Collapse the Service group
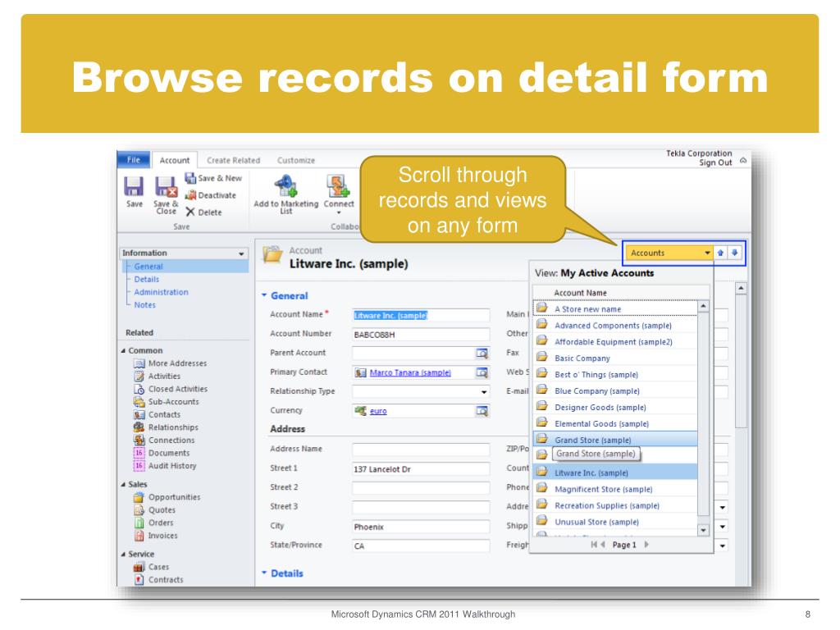Viewport: 840px width, 630px height. pyautogui.click(x=124, y=554)
